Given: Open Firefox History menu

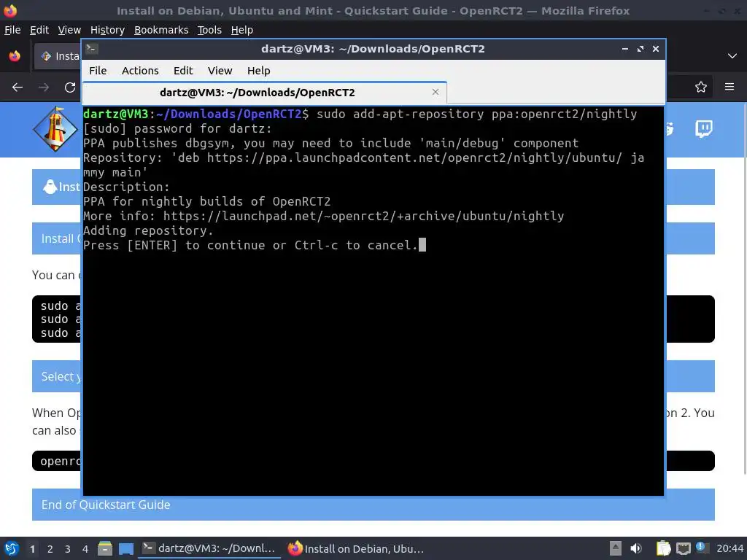Looking at the screenshot, I should click(107, 30).
